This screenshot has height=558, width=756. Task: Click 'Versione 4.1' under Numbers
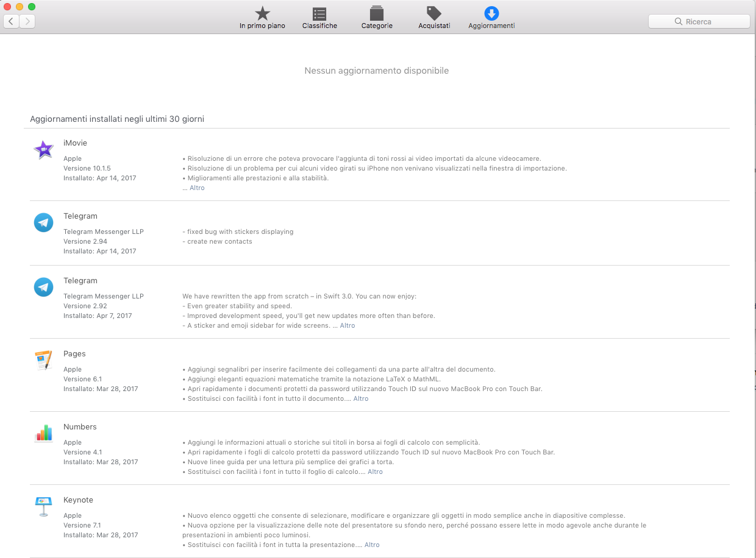click(x=82, y=453)
